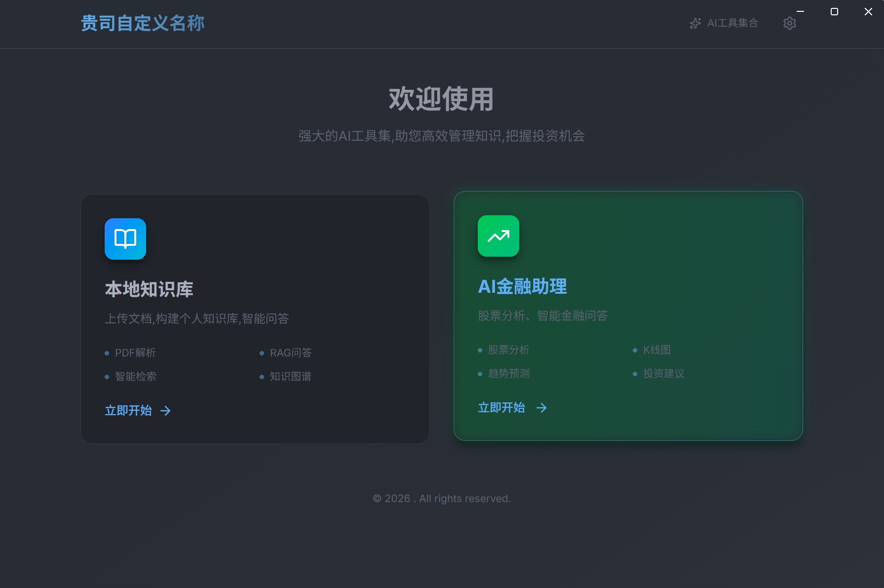Viewport: 884px width, 588px height.
Task: Click the PDF解析 feature item
Action: click(x=135, y=353)
